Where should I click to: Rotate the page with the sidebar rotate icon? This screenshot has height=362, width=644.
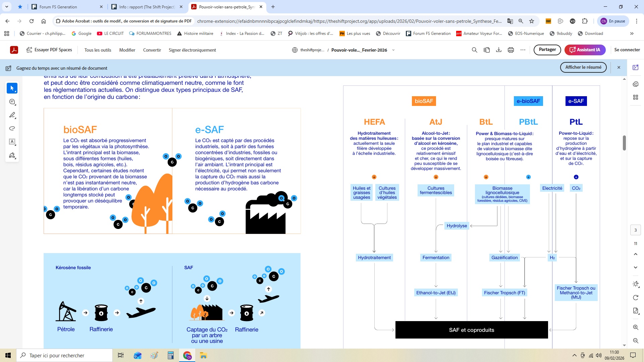[x=636, y=298]
